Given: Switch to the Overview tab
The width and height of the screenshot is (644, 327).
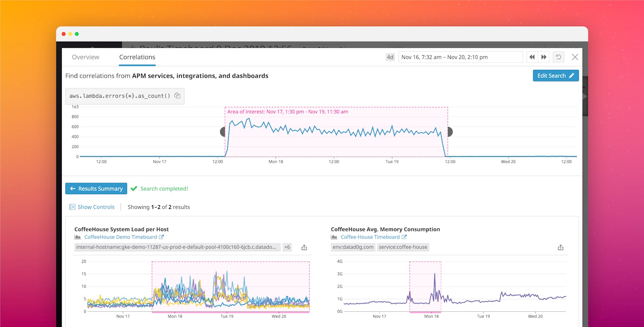Looking at the screenshot, I should [x=86, y=57].
